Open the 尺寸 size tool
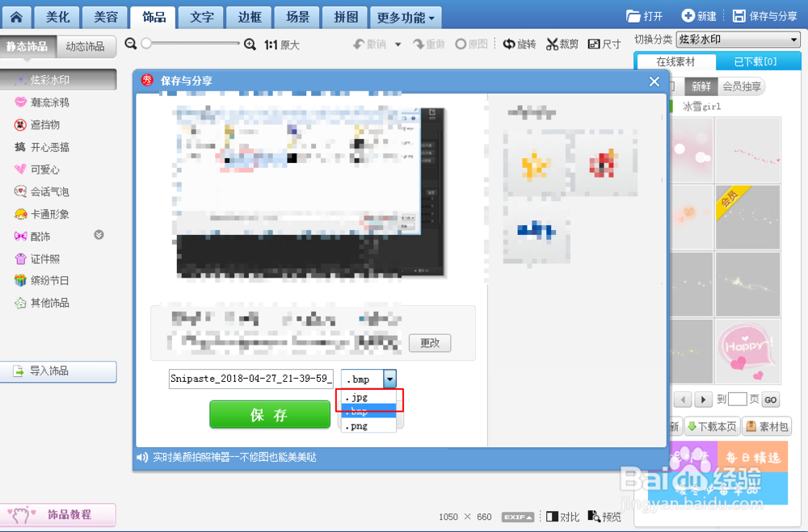The image size is (808, 532). [x=604, y=44]
